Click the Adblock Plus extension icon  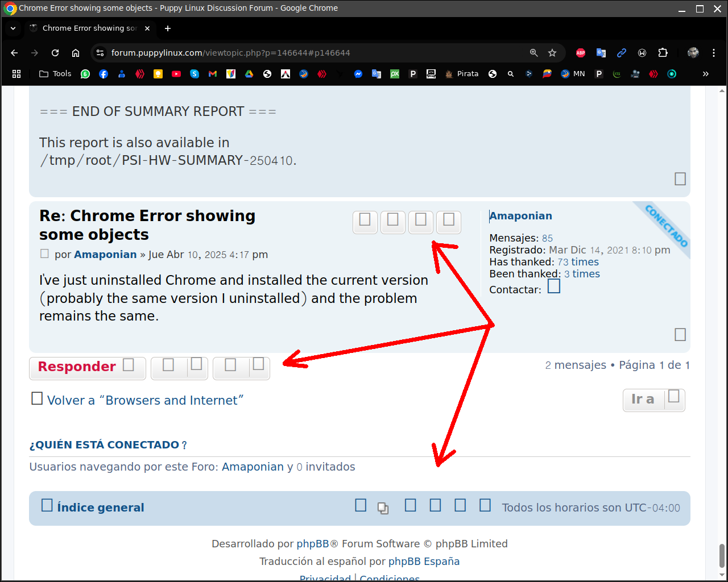[x=581, y=53]
